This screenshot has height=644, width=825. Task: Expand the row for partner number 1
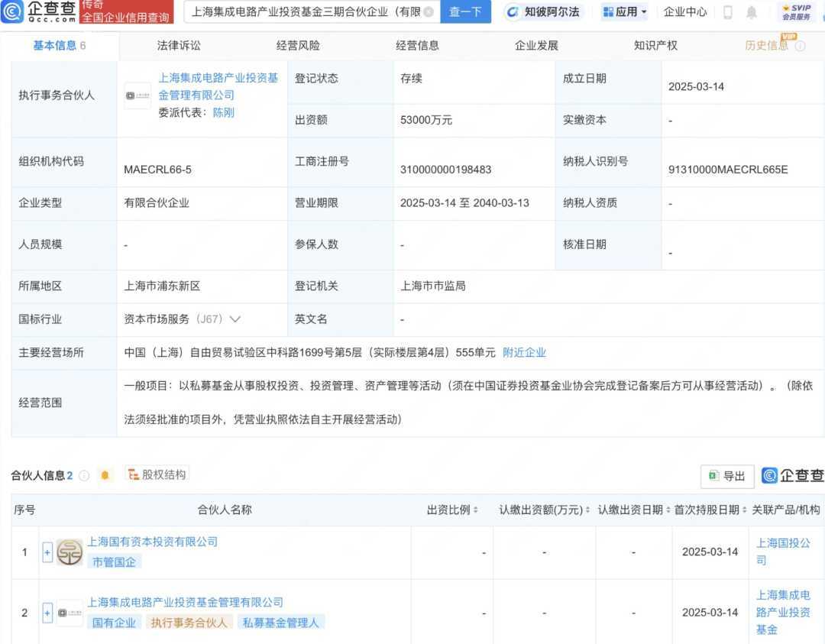point(47,552)
